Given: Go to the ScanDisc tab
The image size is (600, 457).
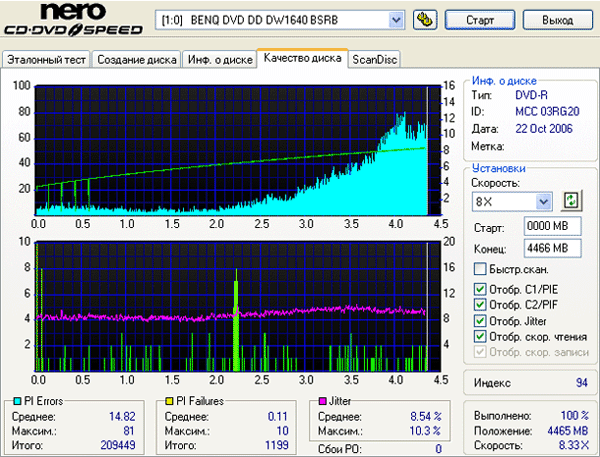Looking at the screenshot, I should tap(374, 60).
